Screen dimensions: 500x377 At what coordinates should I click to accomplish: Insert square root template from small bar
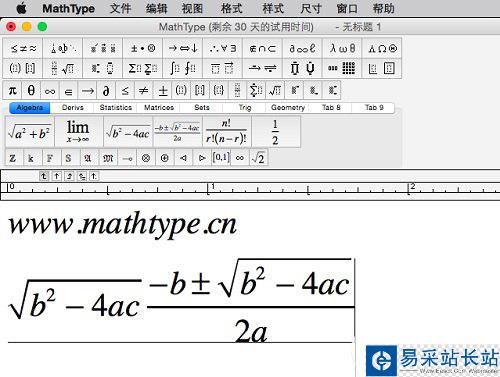[x=275, y=90]
